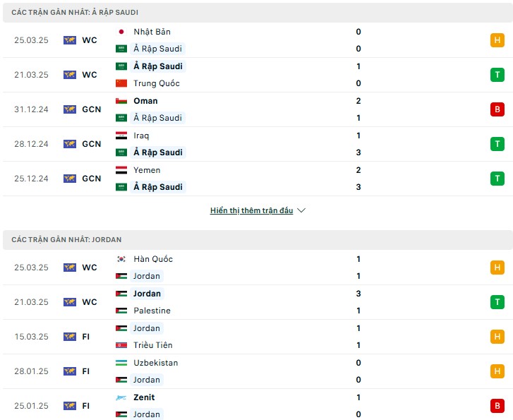The height and width of the screenshot is (420, 513).
Task: Open the green T badge for Saudi vs Trung Quốc
Action: [x=497, y=75]
